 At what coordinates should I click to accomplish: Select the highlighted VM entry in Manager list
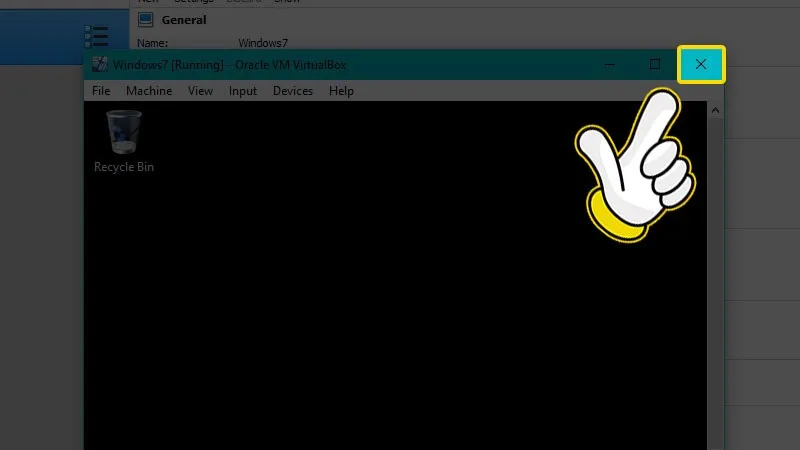40,38
